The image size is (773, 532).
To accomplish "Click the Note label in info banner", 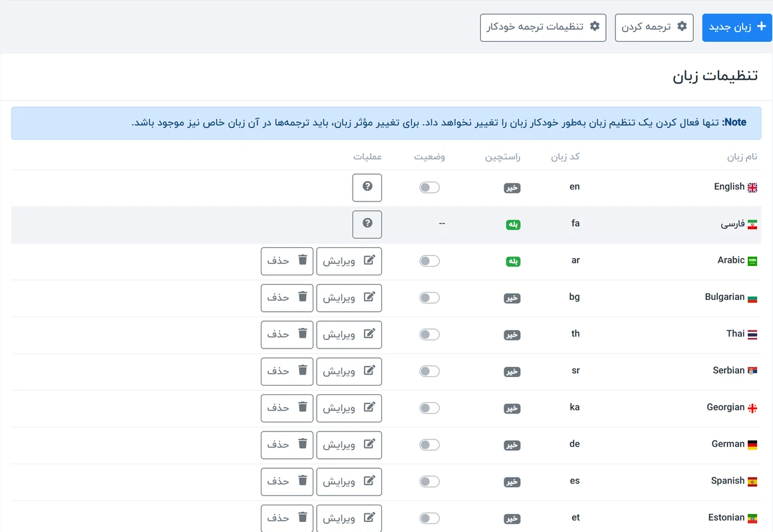I will (734, 122).
